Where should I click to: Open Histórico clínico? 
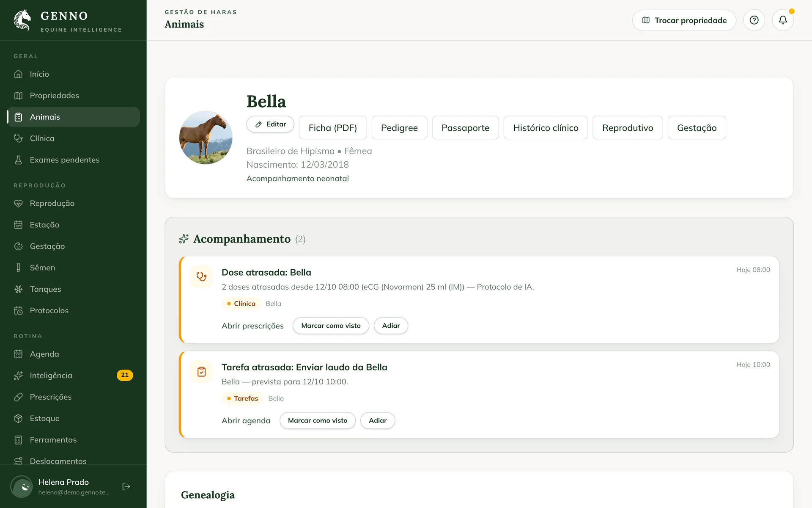coord(546,128)
